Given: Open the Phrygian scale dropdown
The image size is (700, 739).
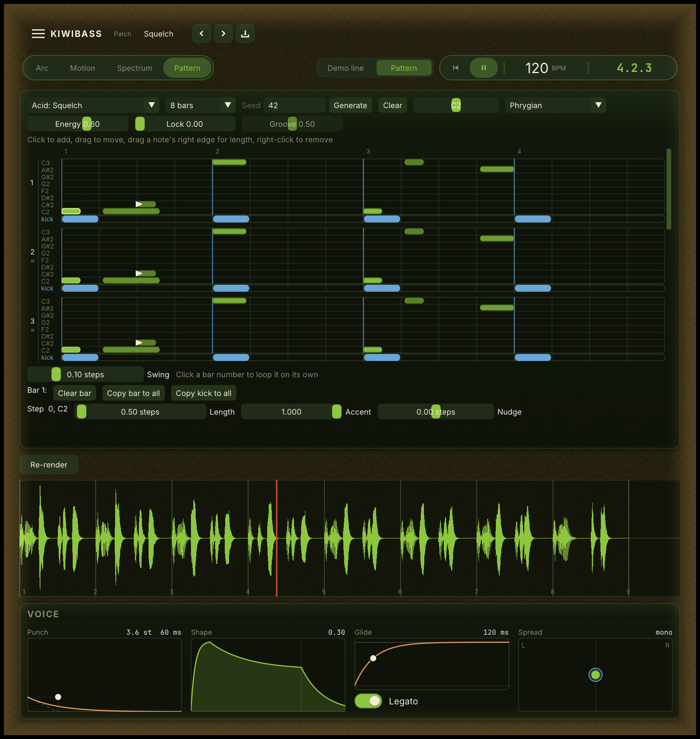Looking at the screenshot, I should [x=555, y=105].
